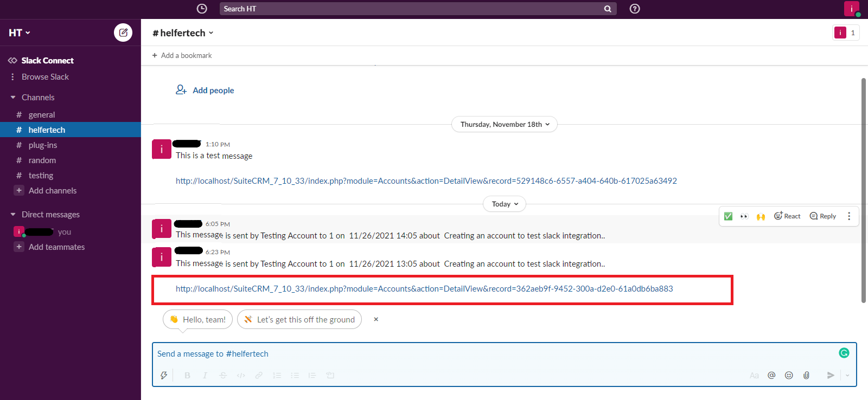Click the avatar on 1:10 PM message
Viewport: 868px width, 400px height.
(x=162, y=149)
